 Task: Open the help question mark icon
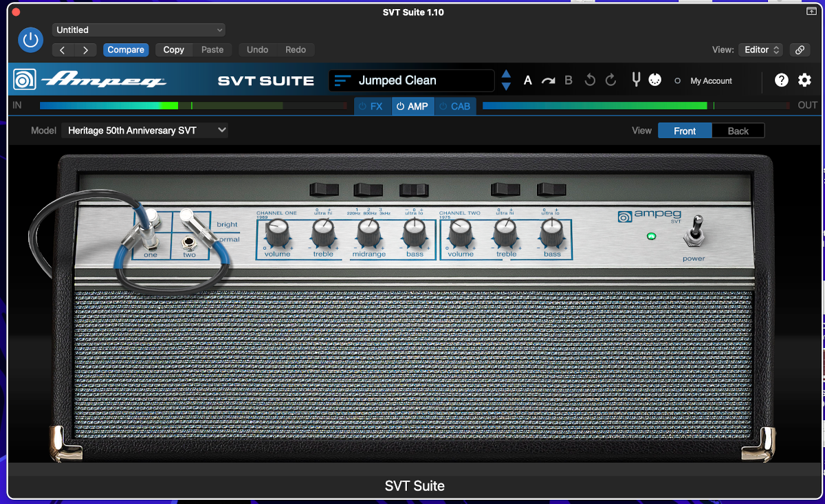point(782,80)
